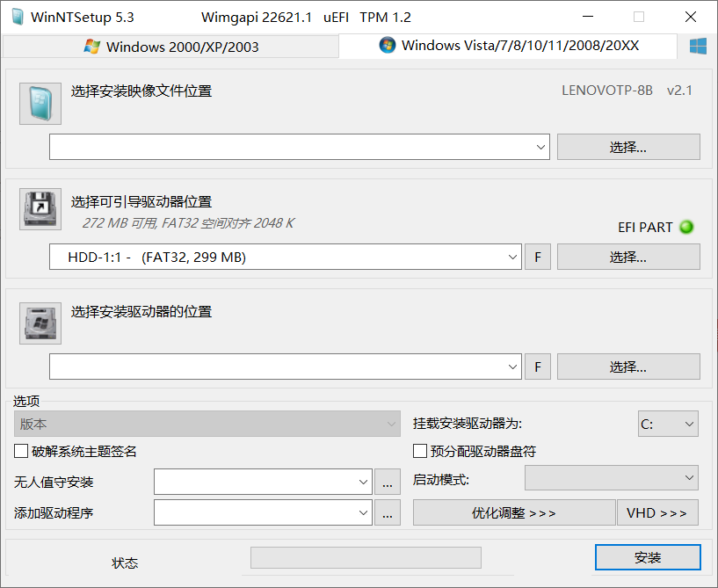Click the LENOVOTP-8B label

606,91
